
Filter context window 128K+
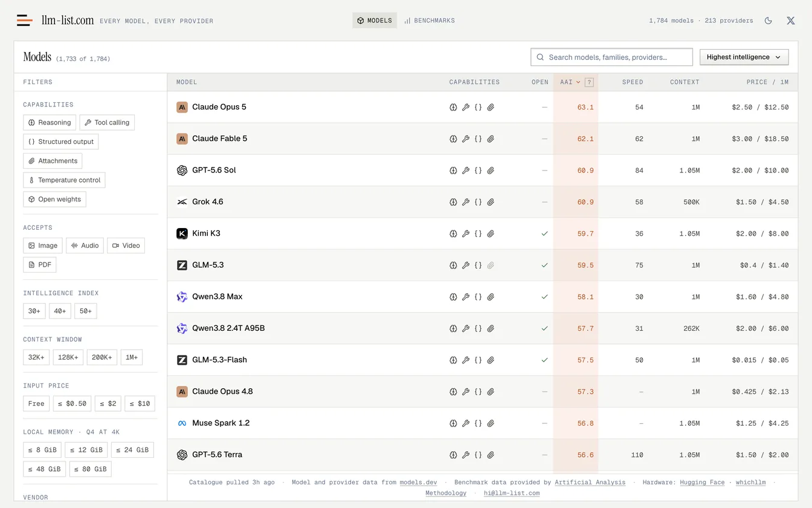click(68, 357)
